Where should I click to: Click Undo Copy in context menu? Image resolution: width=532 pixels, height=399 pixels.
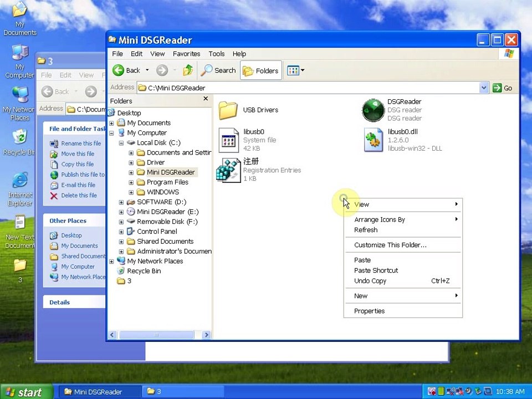click(x=403, y=280)
